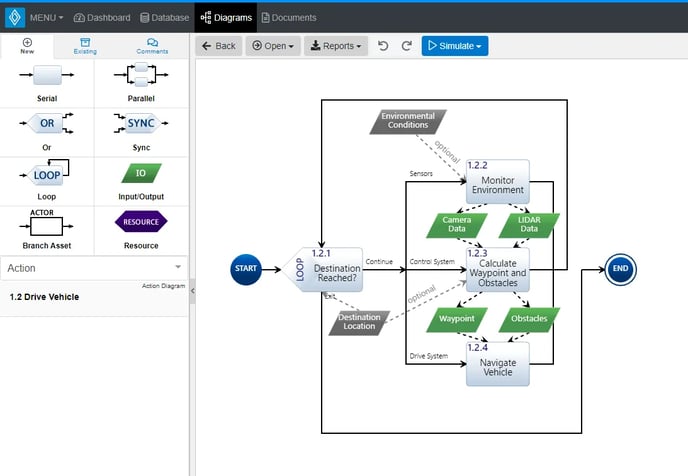Expand the Open dropdown button
This screenshot has width=688, height=476.
point(272,46)
